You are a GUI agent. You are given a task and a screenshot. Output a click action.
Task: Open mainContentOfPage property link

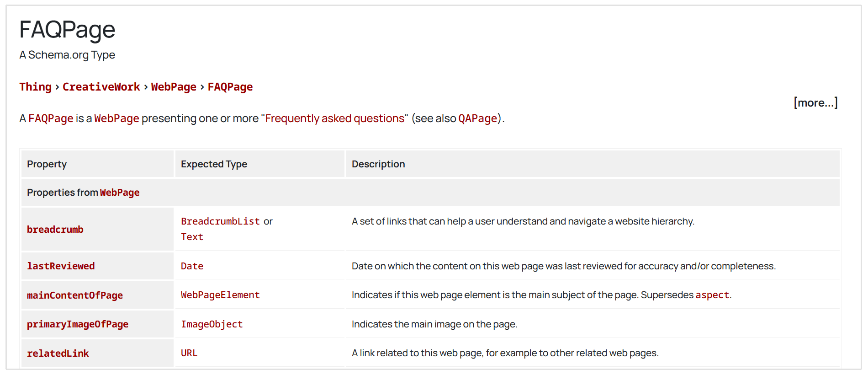tap(75, 295)
